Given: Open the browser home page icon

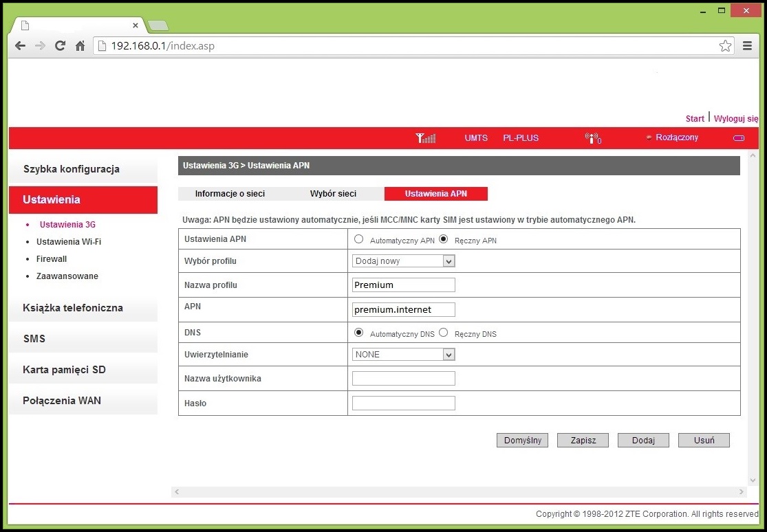Looking at the screenshot, I should click(x=80, y=46).
